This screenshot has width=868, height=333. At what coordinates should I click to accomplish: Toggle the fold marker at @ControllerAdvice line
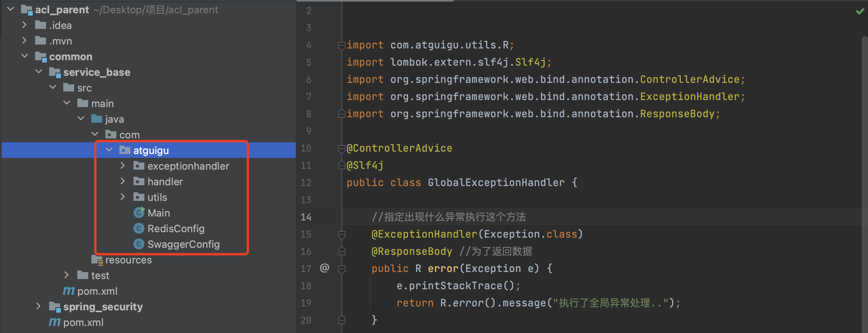click(342, 149)
